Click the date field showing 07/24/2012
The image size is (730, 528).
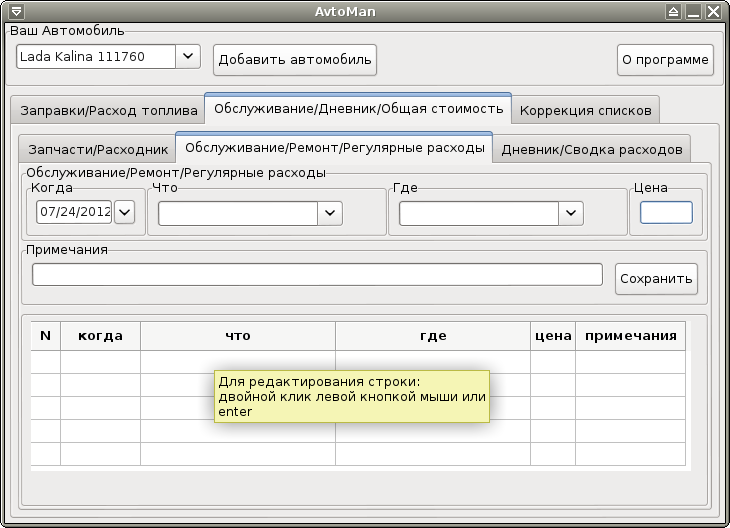[74, 212]
